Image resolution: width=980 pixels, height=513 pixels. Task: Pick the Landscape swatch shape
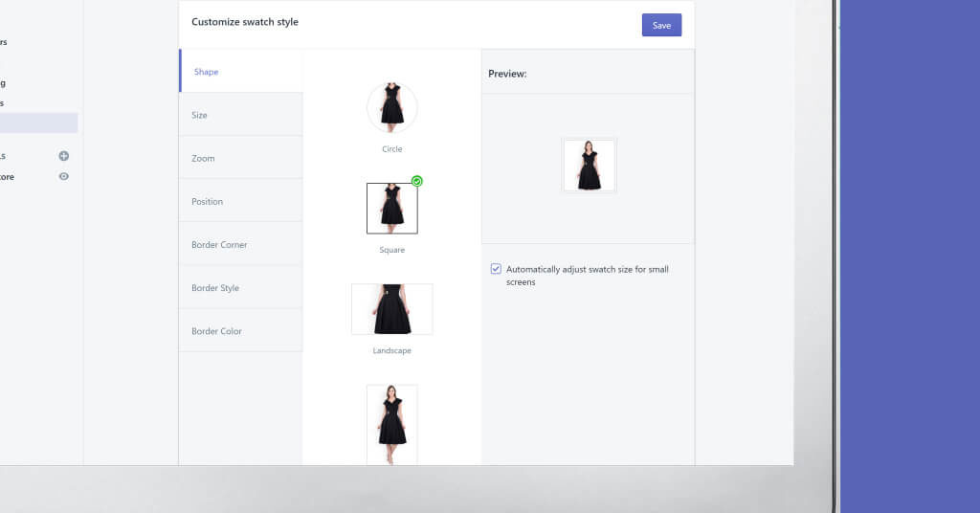click(x=391, y=309)
